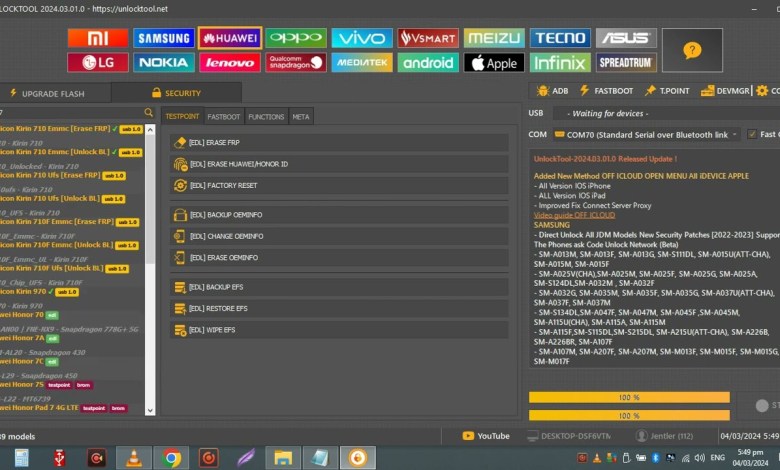Select Kirin 710 Emmc [Erase FRP] model

click(71, 129)
